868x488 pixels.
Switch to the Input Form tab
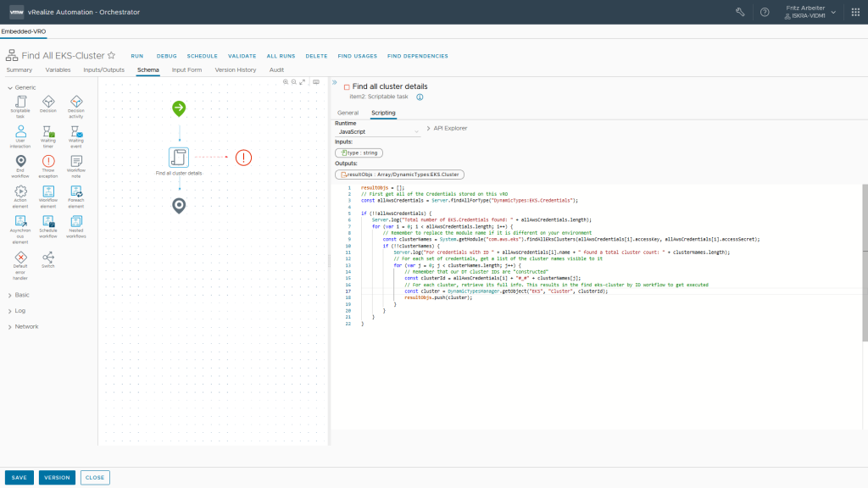pos(186,69)
